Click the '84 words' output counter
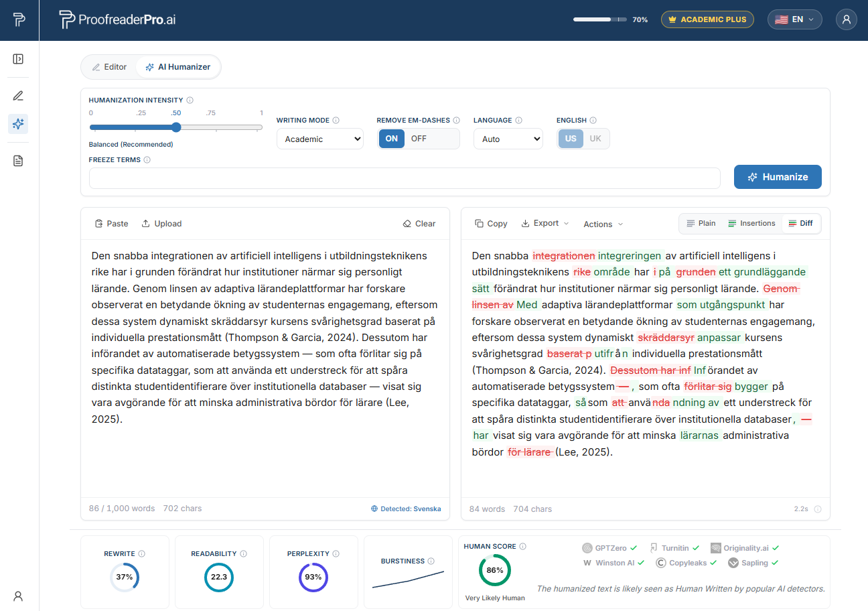Viewport: 868px width, 611px height. pos(487,509)
